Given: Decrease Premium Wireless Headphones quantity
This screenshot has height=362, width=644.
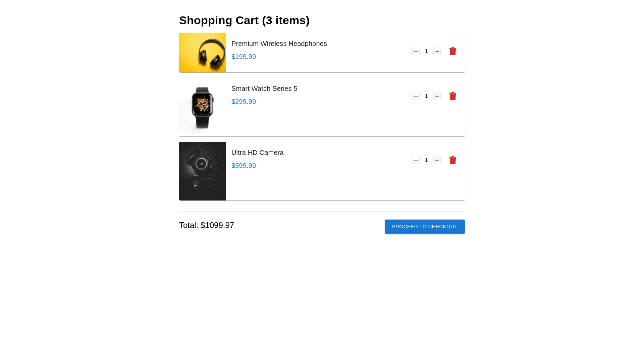Looking at the screenshot, I should pyautogui.click(x=416, y=51).
